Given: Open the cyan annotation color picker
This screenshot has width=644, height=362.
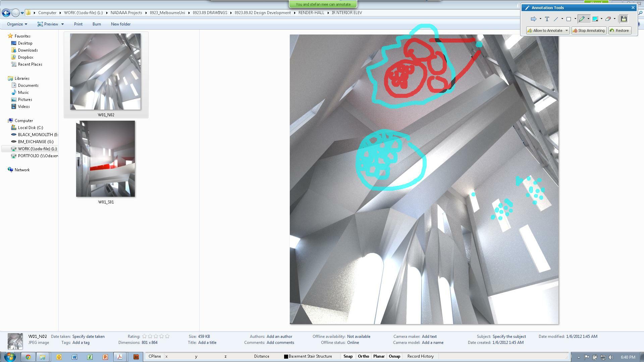Looking at the screenshot, I should tap(595, 19).
